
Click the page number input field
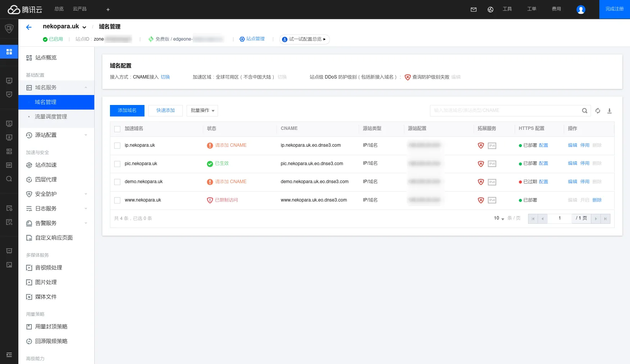point(560,219)
